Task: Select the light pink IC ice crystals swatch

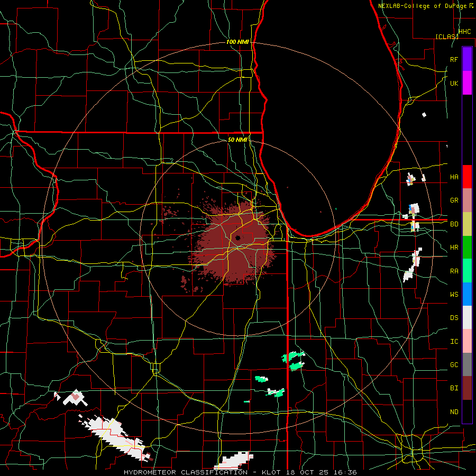Action: tap(467, 341)
